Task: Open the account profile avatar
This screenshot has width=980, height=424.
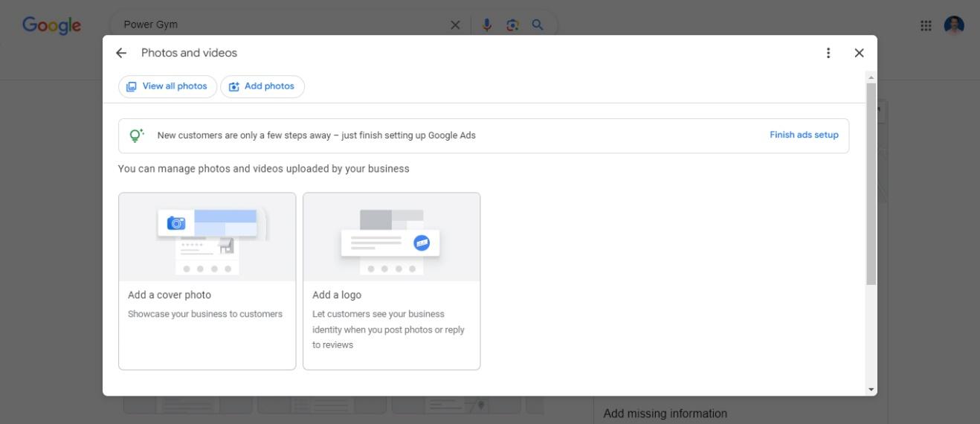Action: tap(954, 25)
